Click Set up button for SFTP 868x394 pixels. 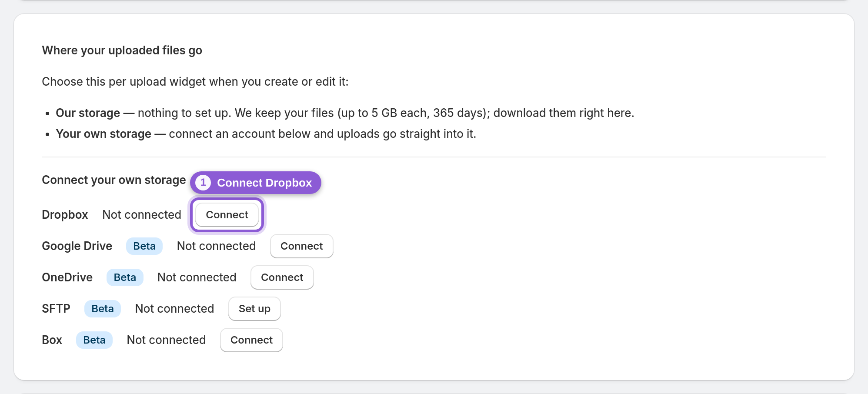[x=254, y=309]
